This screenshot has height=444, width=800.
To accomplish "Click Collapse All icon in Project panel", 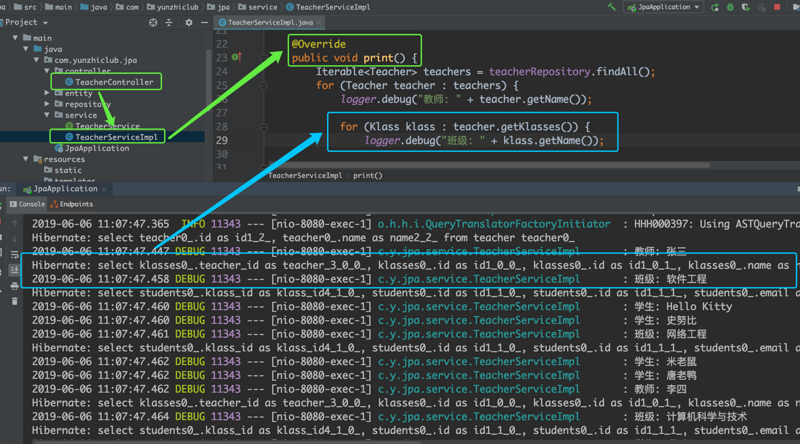I will click(169, 22).
